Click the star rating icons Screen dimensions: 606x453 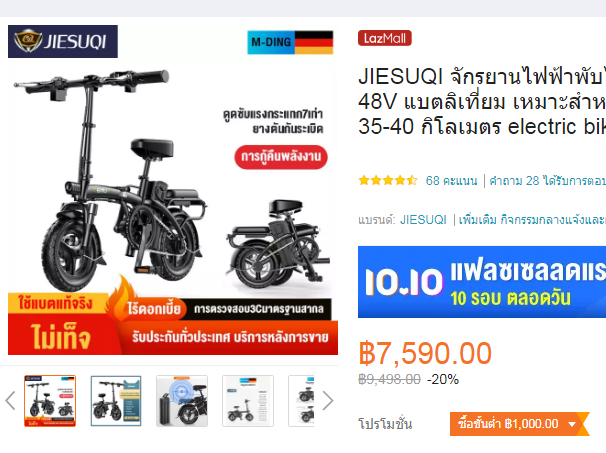point(388,181)
